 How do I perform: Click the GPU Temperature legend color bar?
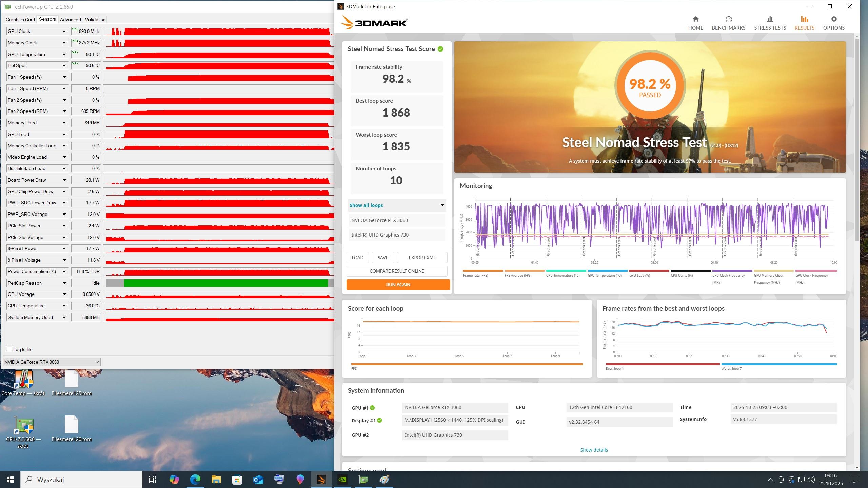click(x=607, y=271)
